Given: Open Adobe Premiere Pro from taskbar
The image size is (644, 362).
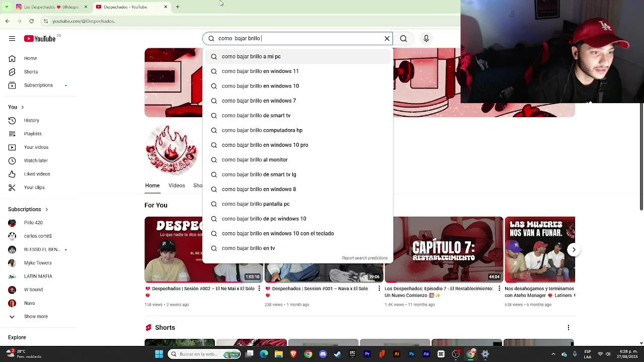Looking at the screenshot, I should (367, 354).
